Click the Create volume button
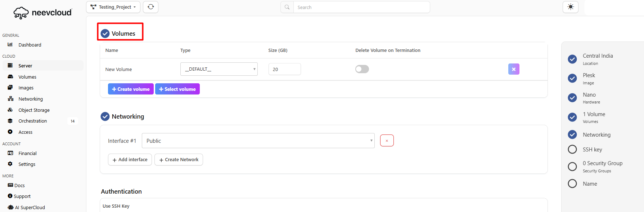This screenshot has height=212, width=644. pyautogui.click(x=131, y=89)
